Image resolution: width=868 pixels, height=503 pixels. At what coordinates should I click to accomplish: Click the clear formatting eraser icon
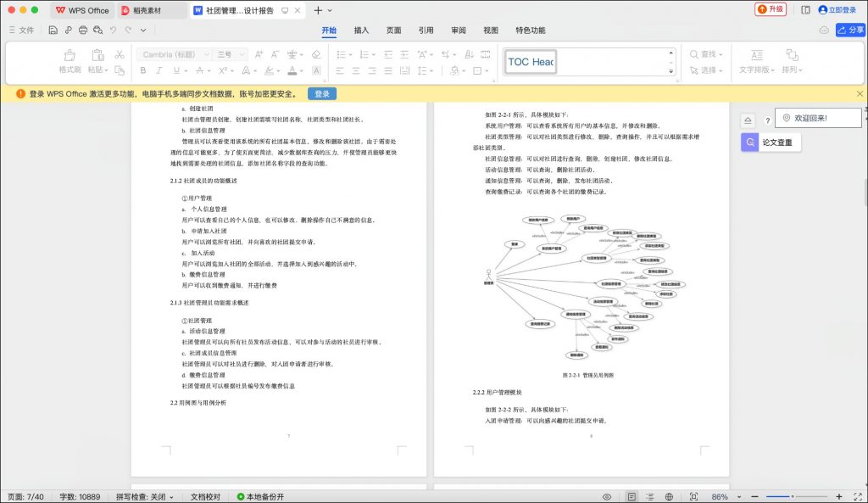pyautogui.click(x=316, y=54)
